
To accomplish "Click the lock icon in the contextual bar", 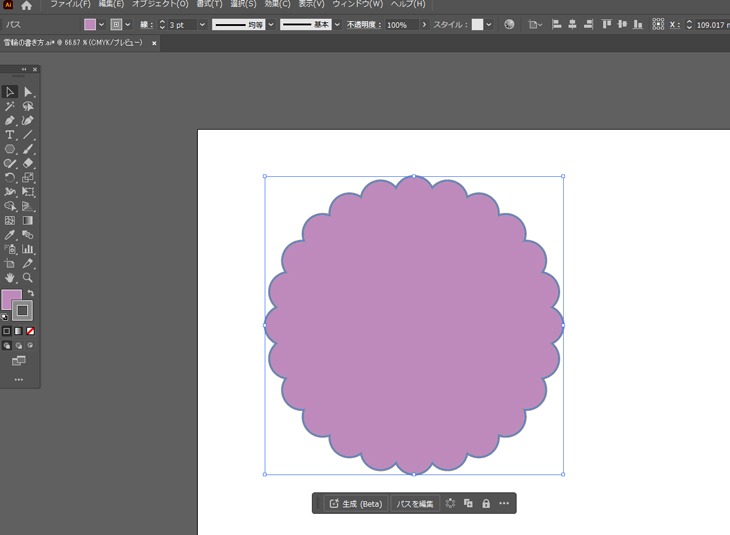I will (486, 503).
